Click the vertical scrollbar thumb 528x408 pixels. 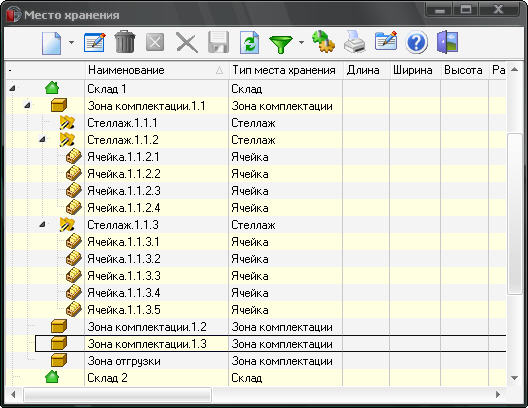515,214
